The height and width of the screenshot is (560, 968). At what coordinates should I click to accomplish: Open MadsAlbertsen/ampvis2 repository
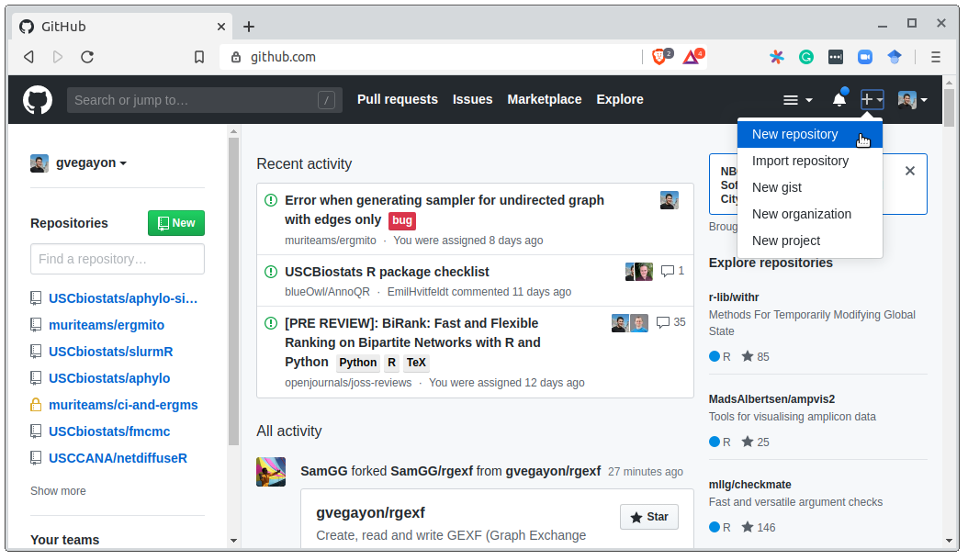[771, 398]
